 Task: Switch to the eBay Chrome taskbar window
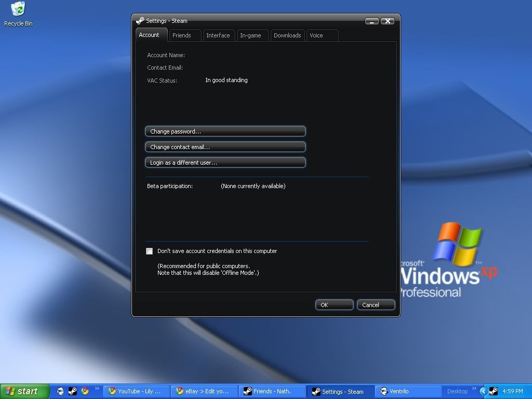click(x=204, y=392)
